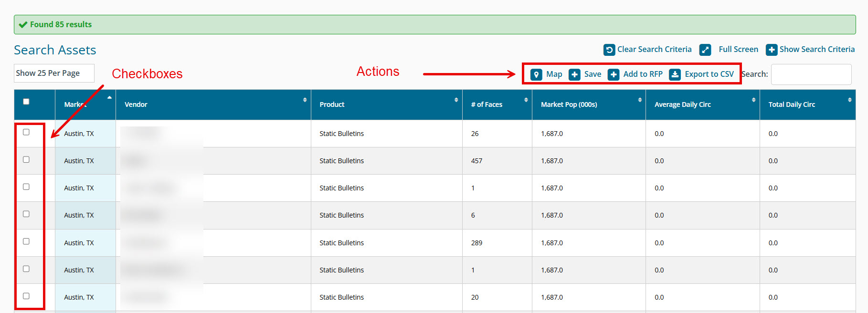This screenshot has width=868, height=313.
Task: Tick the checkbox for the 289 faces row
Action: (26, 241)
